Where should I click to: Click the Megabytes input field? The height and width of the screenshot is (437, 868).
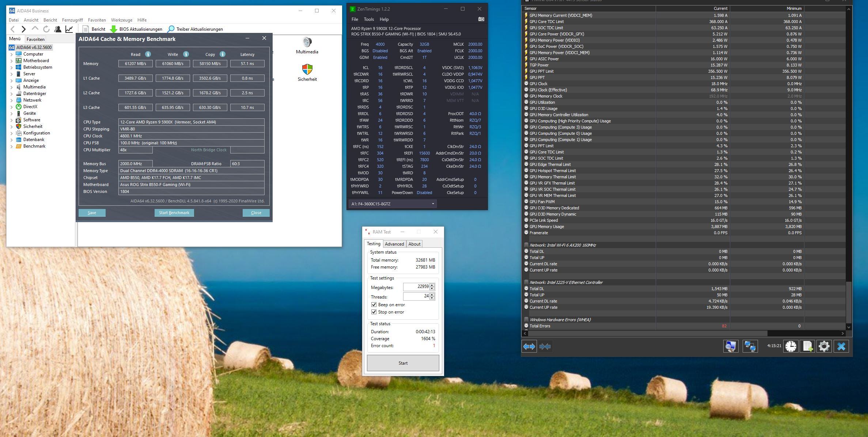click(x=416, y=287)
